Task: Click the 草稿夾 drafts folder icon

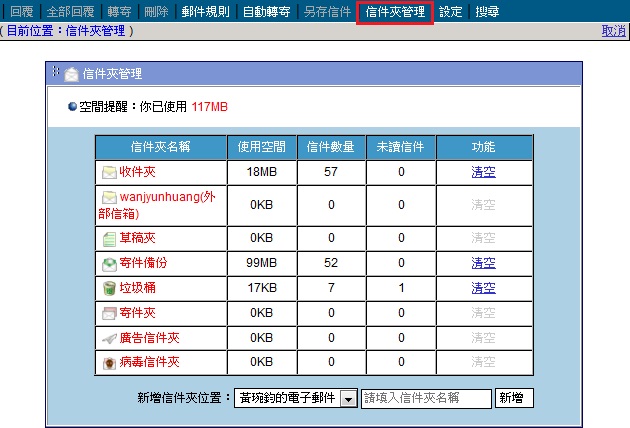Action: pos(109,238)
